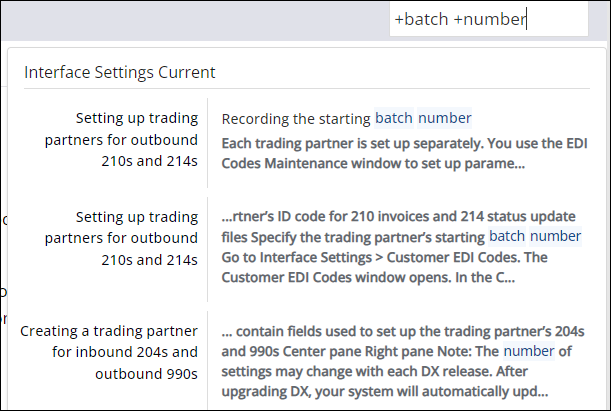Click highlighted "number" in the second result snippet
Screen dimensions: 611x411
tap(557, 236)
